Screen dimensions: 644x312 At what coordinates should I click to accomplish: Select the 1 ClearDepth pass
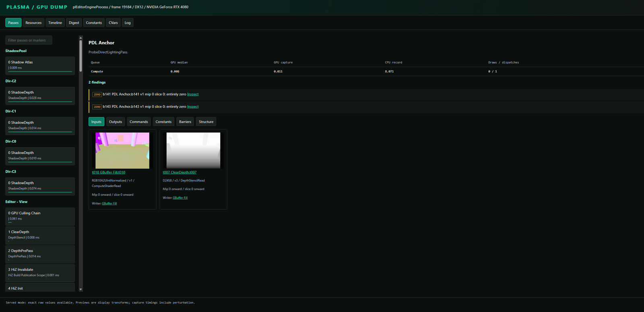click(40, 235)
